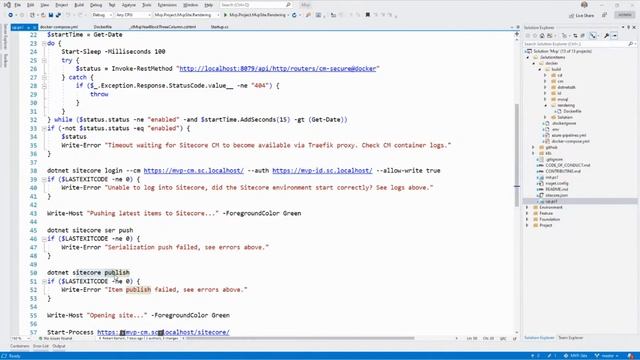Click the title bar Search (Ctrl+Q) box
The width and height of the screenshot is (640, 360).
[256, 5]
